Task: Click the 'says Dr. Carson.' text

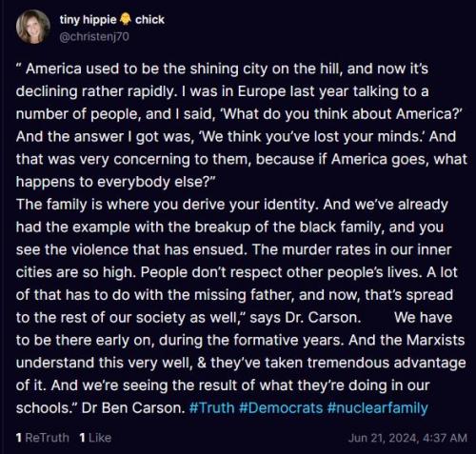Action: pyautogui.click(x=306, y=318)
